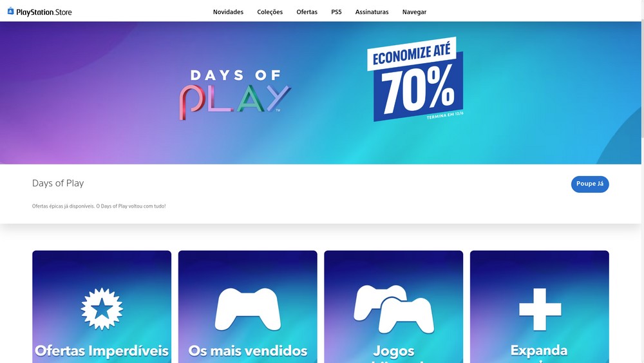
Task: Click the PlayStation Store wordmark
Action: click(44, 12)
